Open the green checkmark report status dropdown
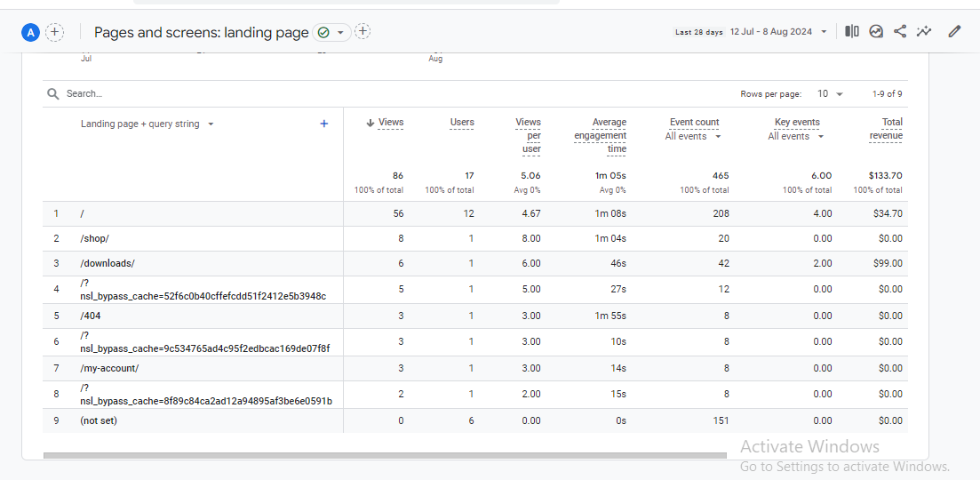Screen dimensions: 980x480 331,32
